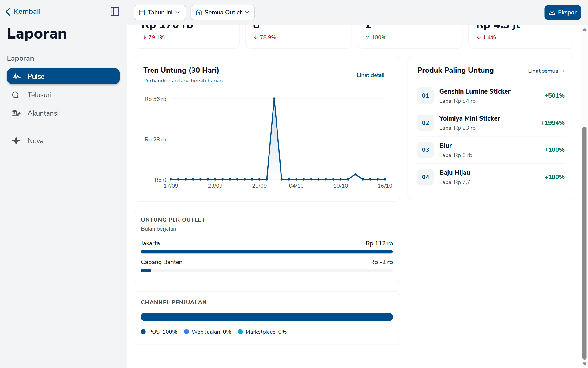The height and width of the screenshot is (368, 588).
Task: Go back via Kembali link
Action: pos(23,12)
